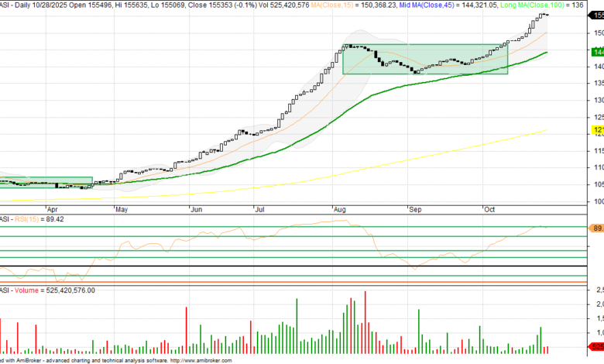
Task: Select the large green Aug–Oct consolidation rectangle
Action: pos(425,59)
